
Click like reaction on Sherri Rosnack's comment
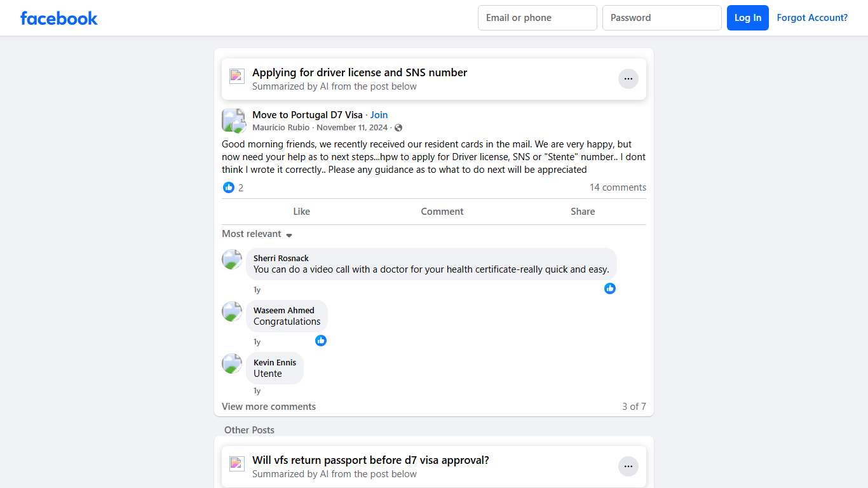(x=610, y=288)
